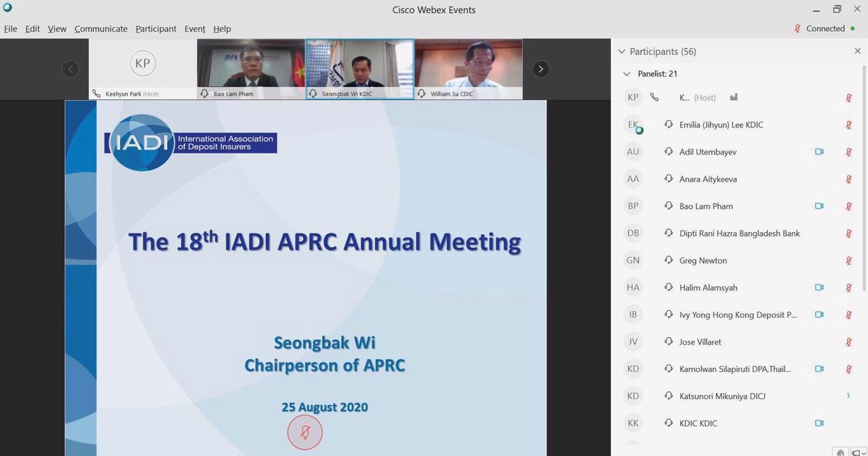The width and height of the screenshot is (868, 456).
Task: Click the EK avatar with presenter ball
Action: coord(633,125)
